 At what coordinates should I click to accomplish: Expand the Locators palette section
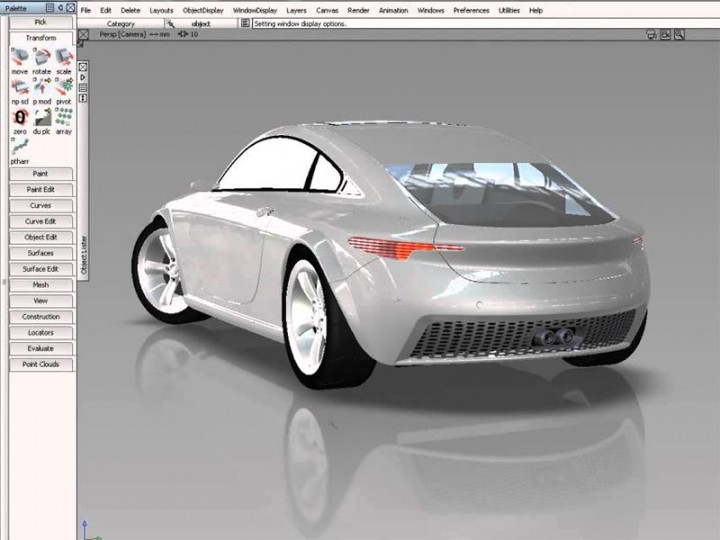41,332
